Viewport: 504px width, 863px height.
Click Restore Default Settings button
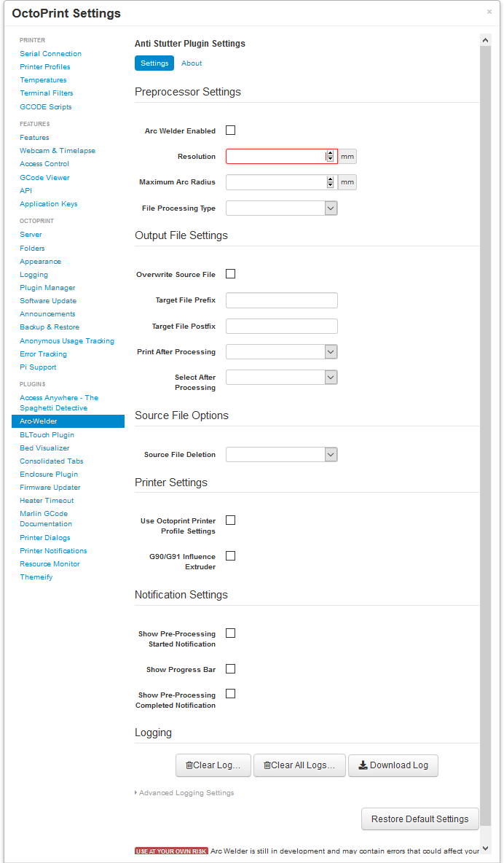point(420,819)
